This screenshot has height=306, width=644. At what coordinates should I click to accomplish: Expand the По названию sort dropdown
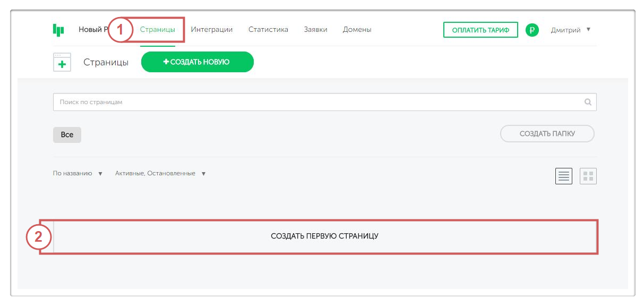click(78, 174)
